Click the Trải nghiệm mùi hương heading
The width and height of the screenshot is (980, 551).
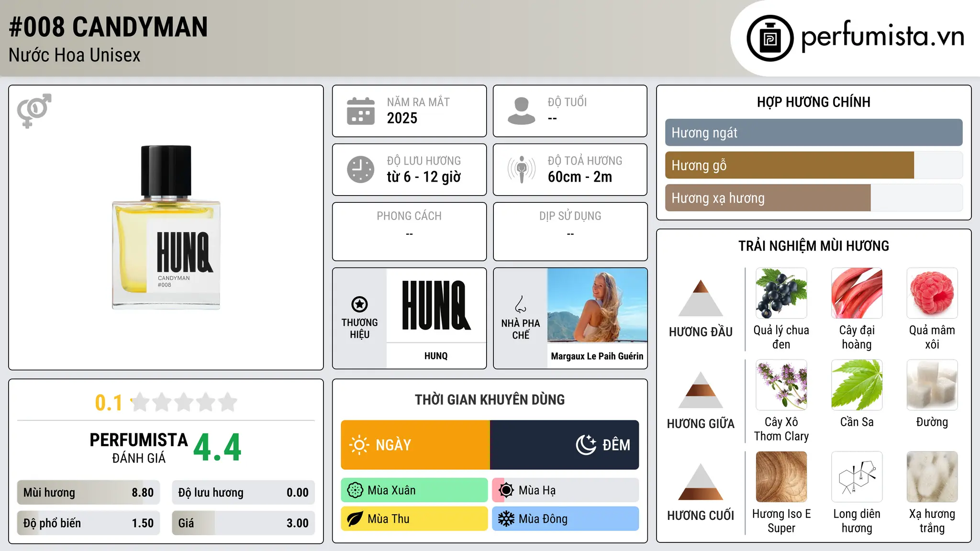[x=813, y=246]
